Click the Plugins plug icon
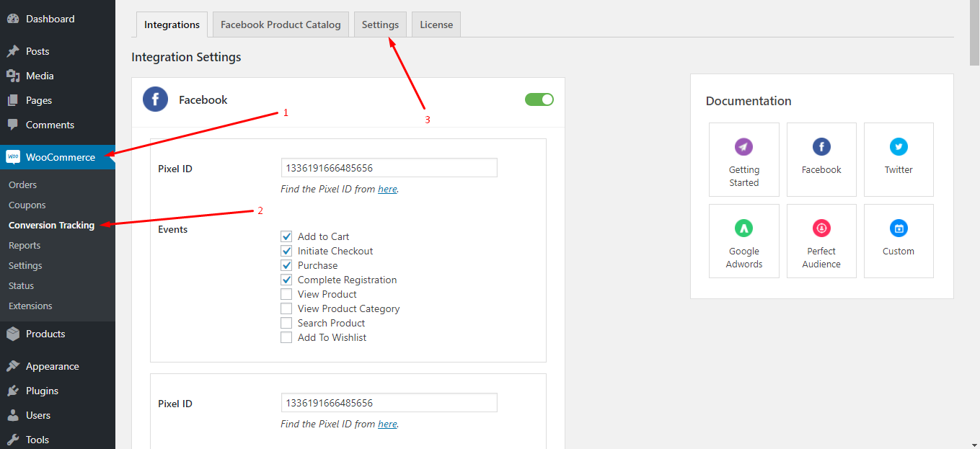Viewport: 980px width, 449px height. 13,391
